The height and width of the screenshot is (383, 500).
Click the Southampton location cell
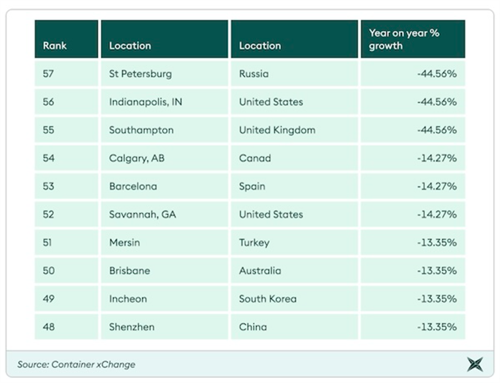165,130
